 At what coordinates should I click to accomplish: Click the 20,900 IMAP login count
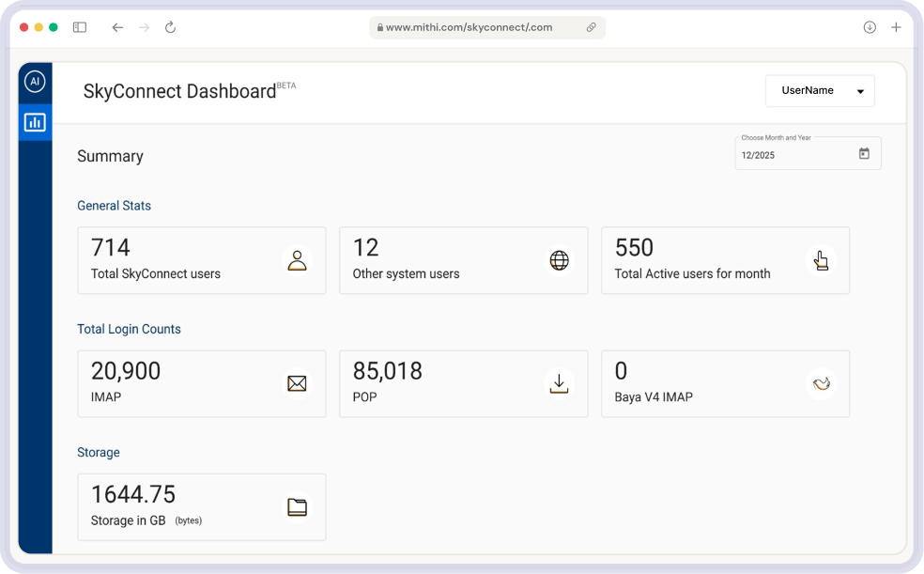point(126,371)
